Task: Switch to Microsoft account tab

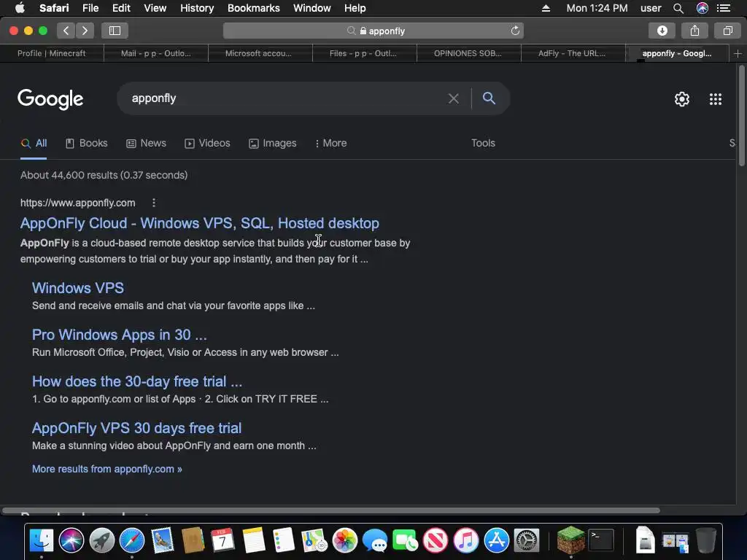Action: pos(259,53)
